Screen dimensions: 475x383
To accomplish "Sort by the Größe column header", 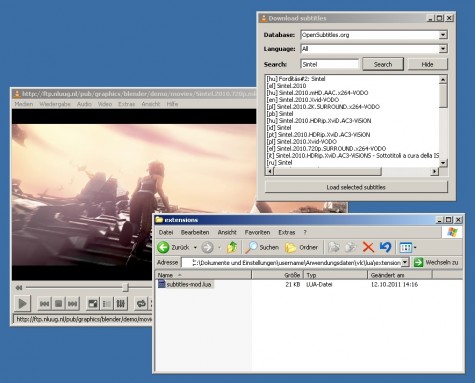I will tap(277, 275).
